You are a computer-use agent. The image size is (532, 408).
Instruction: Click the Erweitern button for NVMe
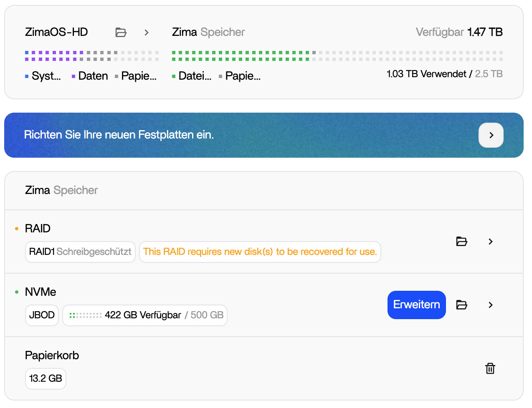click(416, 305)
